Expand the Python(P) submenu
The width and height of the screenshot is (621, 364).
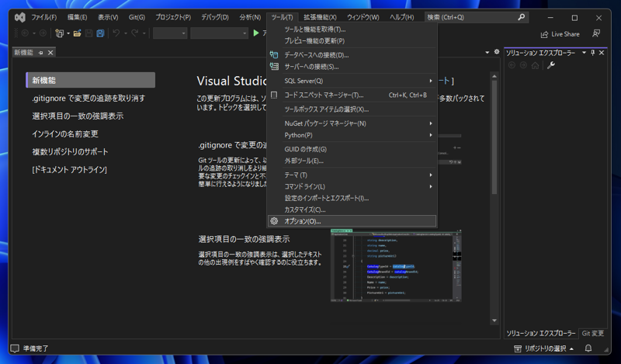click(x=431, y=135)
